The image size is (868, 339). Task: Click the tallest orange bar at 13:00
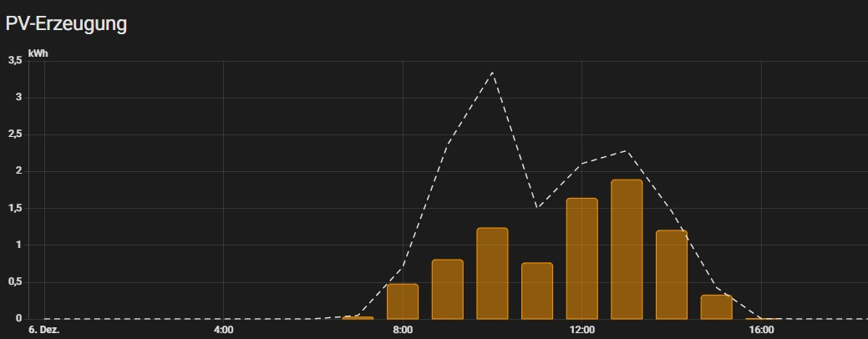pyautogui.click(x=627, y=249)
